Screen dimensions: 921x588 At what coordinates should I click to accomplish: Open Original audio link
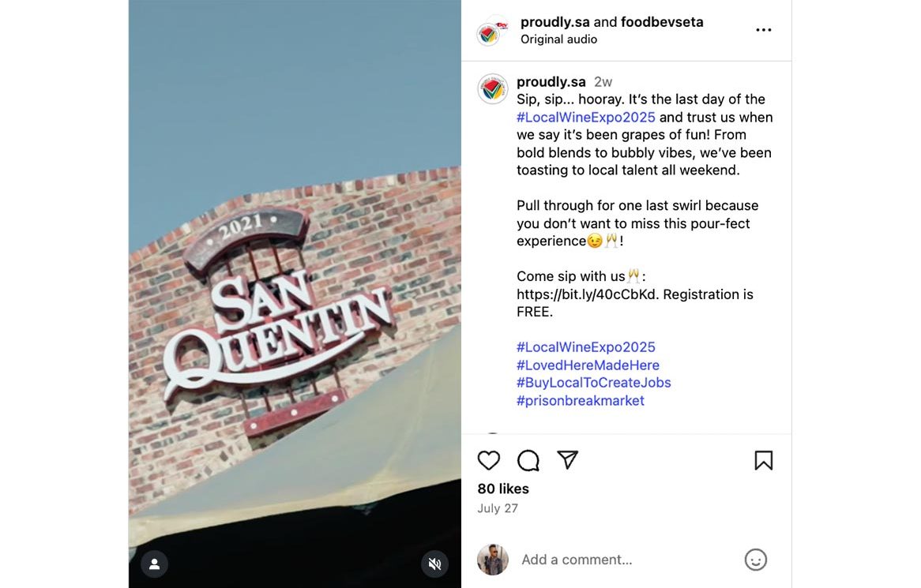tap(558, 39)
